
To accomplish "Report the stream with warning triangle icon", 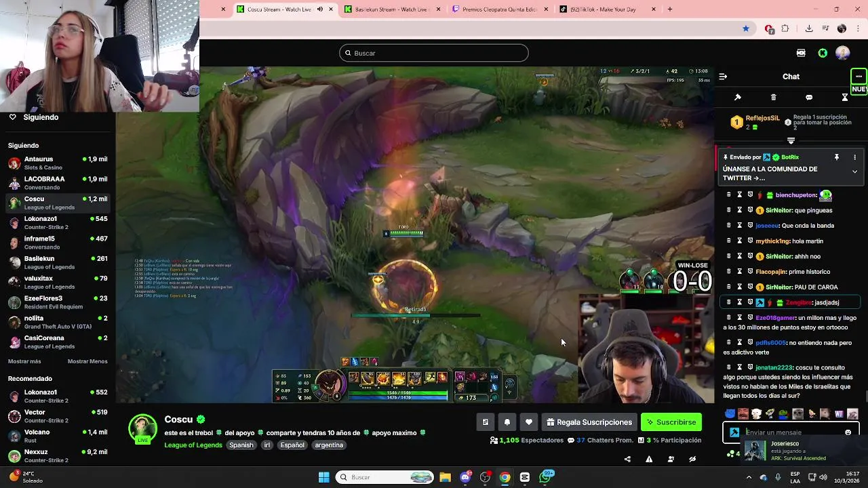I will point(649,459).
